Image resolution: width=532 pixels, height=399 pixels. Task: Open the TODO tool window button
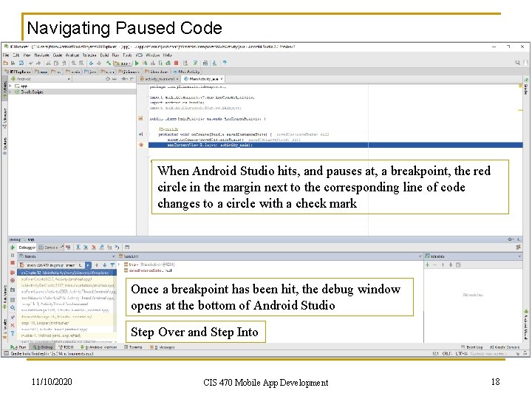[66, 347]
